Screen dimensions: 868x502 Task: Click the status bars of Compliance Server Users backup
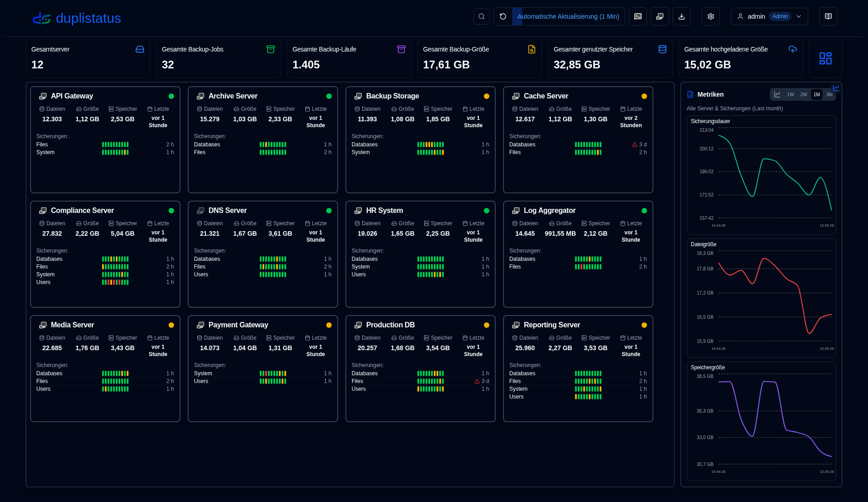tap(115, 283)
